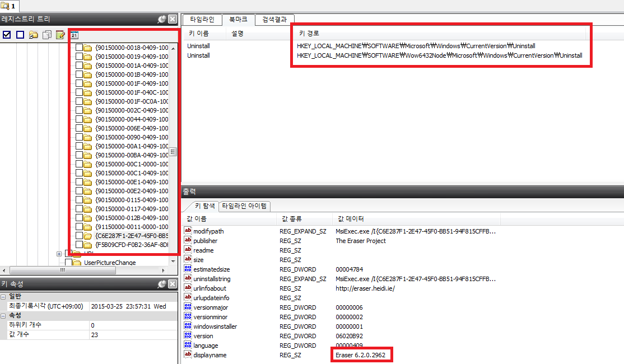The image size is (624, 364).
Task: Select the http://eraser.heidi.ie/ value data
Action: [x=365, y=288]
